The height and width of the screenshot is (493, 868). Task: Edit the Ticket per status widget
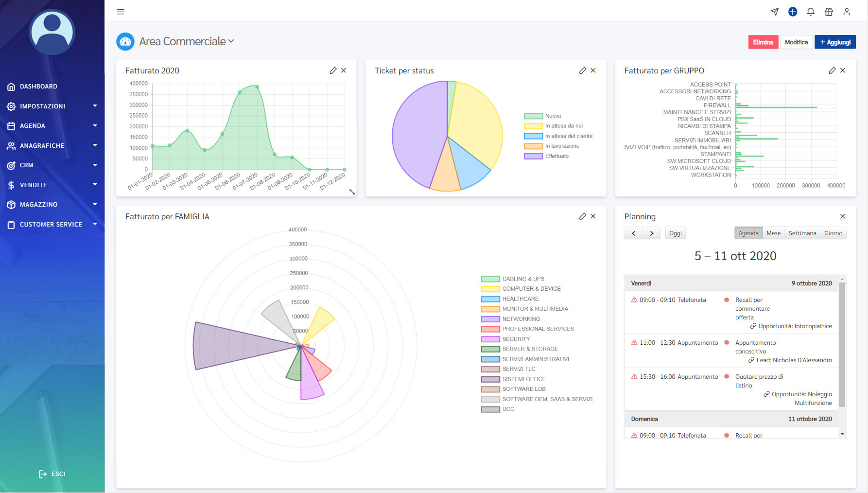coord(583,70)
